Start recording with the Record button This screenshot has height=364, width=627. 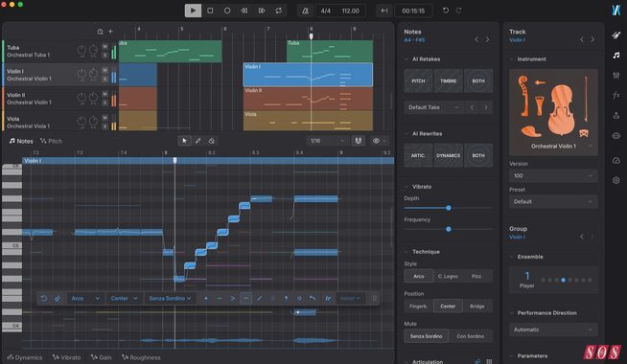(x=227, y=11)
